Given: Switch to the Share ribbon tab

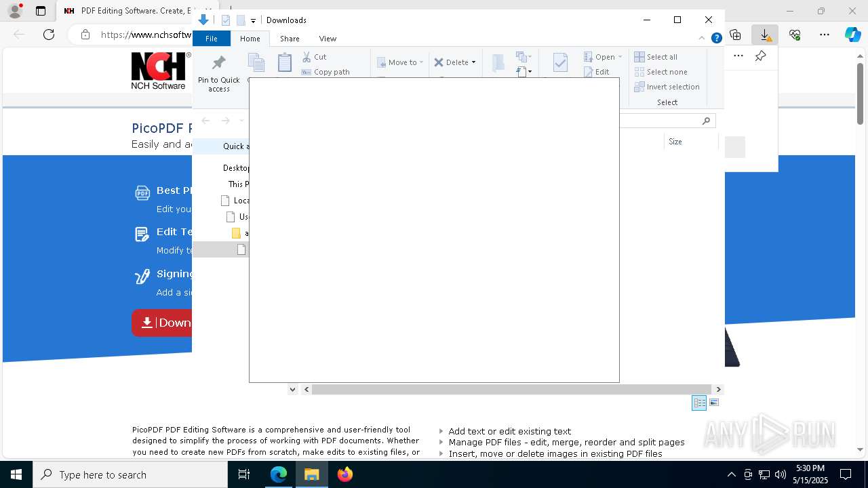Looking at the screenshot, I should pyautogui.click(x=290, y=39).
